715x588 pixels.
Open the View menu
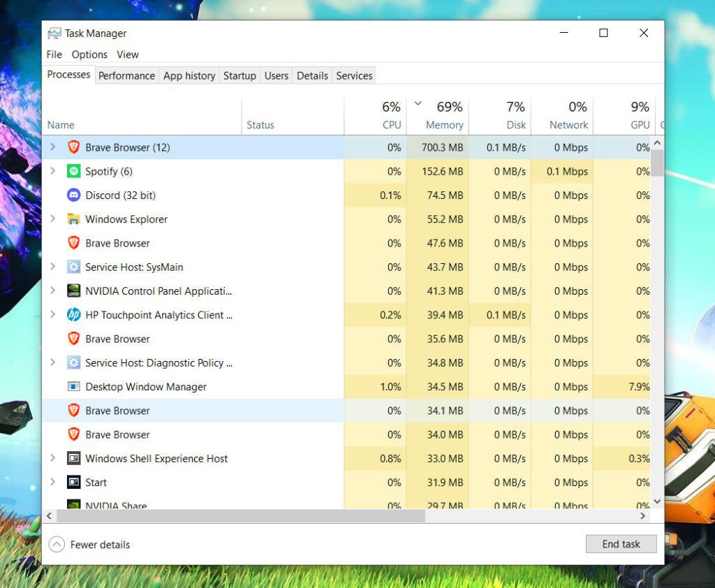[x=128, y=54]
